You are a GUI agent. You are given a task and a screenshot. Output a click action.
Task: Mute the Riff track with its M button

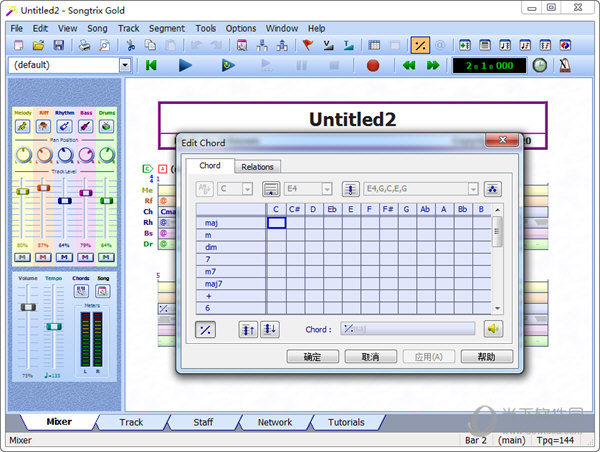43,257
